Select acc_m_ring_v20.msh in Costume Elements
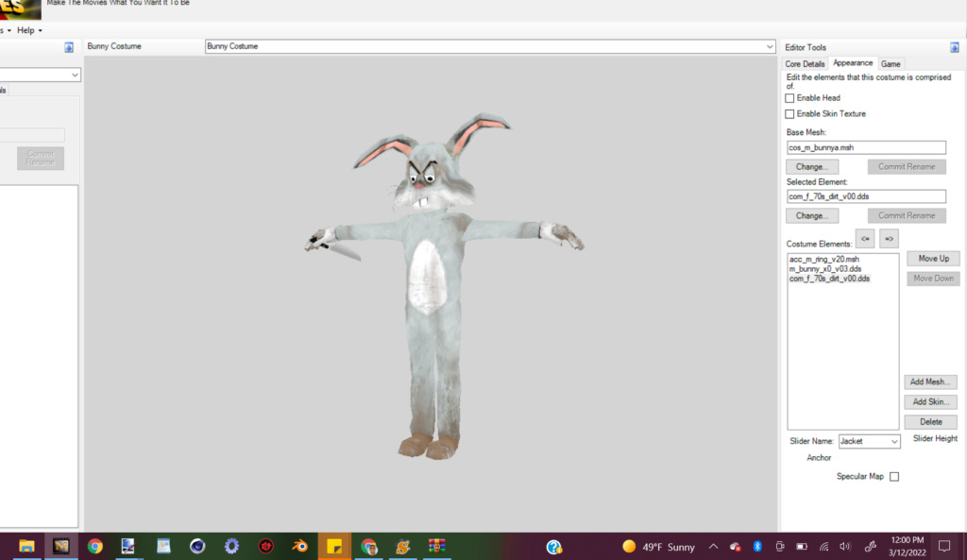The image size is (967, 560). point(823,260)
